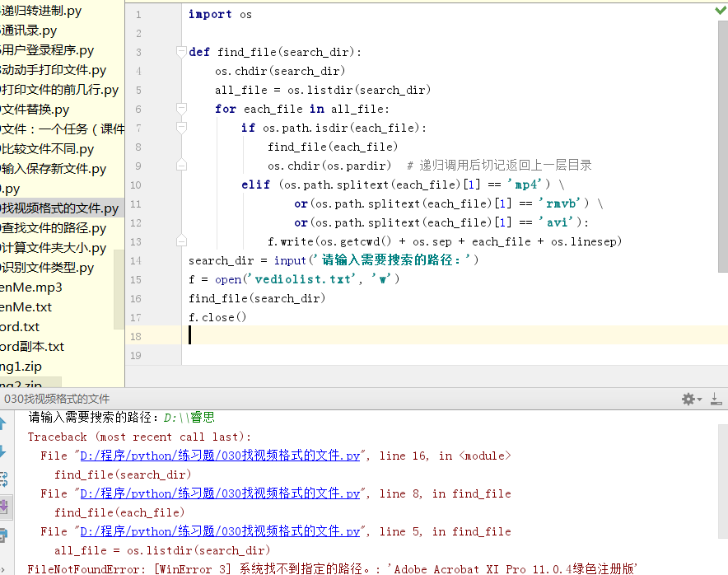Click the green inspection checkmark indicator
This screenshot has height=575, width=728.
pos(721,9)
